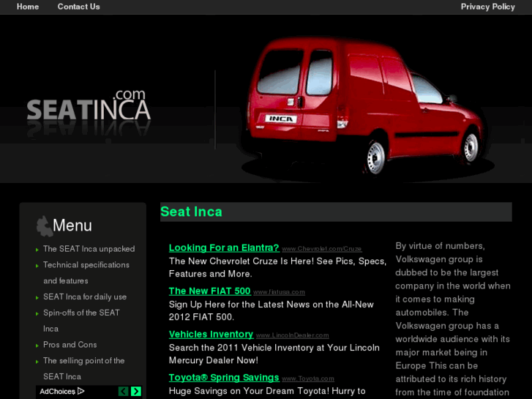The height and width of the screenshot is (399, 532).
Task: Click the green bullet beside The selling point
Action: click(37, 362)
